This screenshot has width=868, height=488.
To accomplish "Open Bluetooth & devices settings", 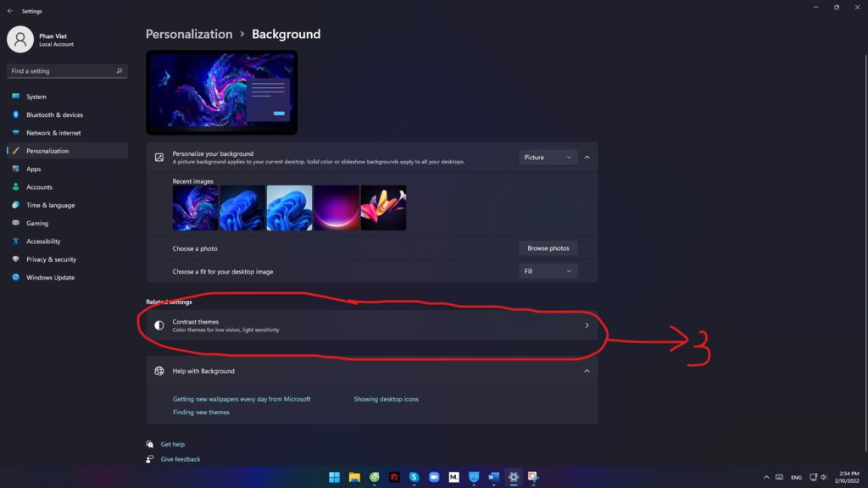I will tap(67, 114).
